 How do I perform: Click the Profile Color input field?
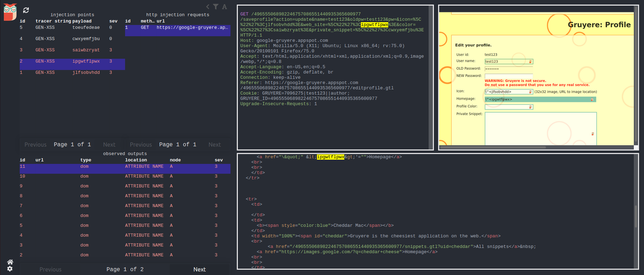click(x=509, y=107)
